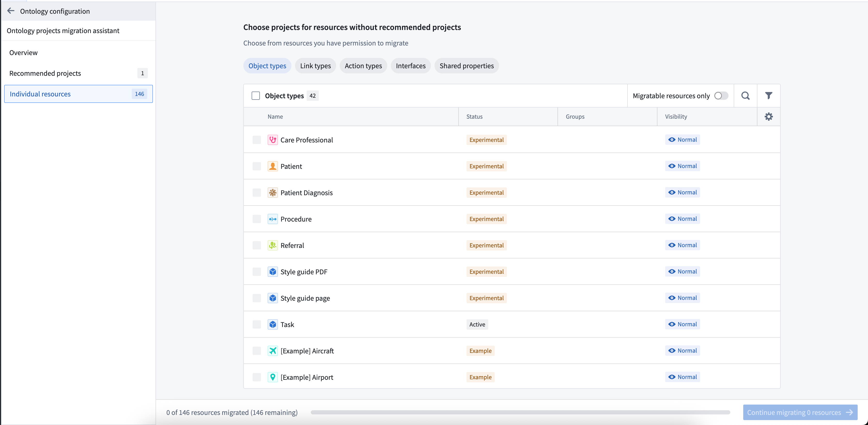
Task: Click the Procedure object type icon
Action: (x=273, y=218)
